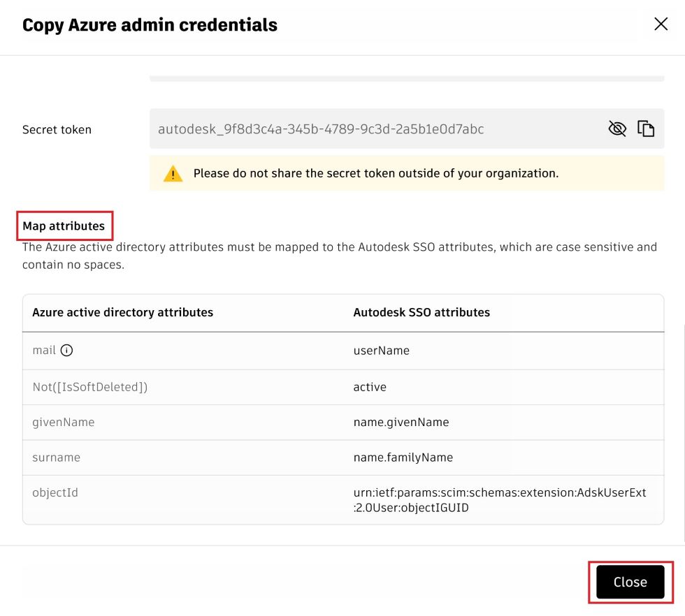The height and width of the screenshot is (616, 685).
Task: Select the Map attributes heading
Action: (64, 226)
